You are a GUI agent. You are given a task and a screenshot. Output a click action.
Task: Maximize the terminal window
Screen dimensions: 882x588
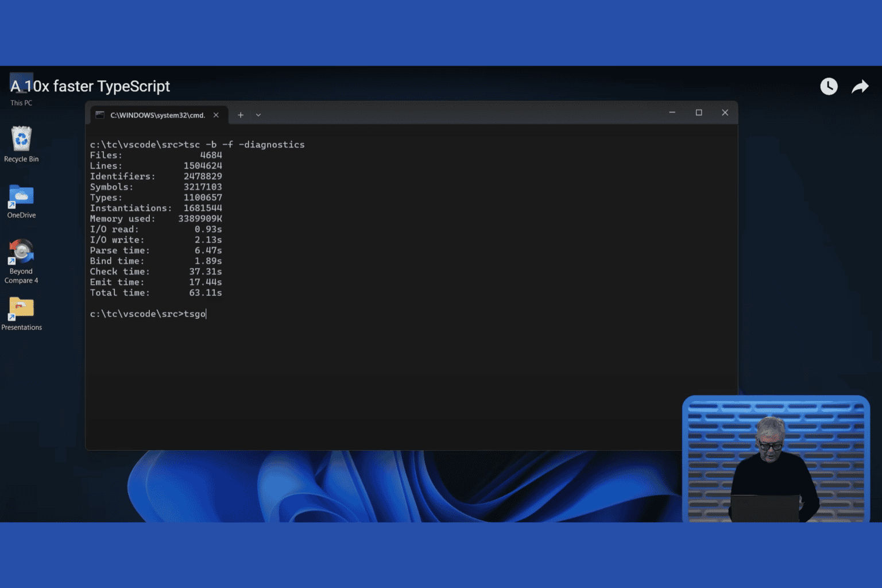coord(699,113)
